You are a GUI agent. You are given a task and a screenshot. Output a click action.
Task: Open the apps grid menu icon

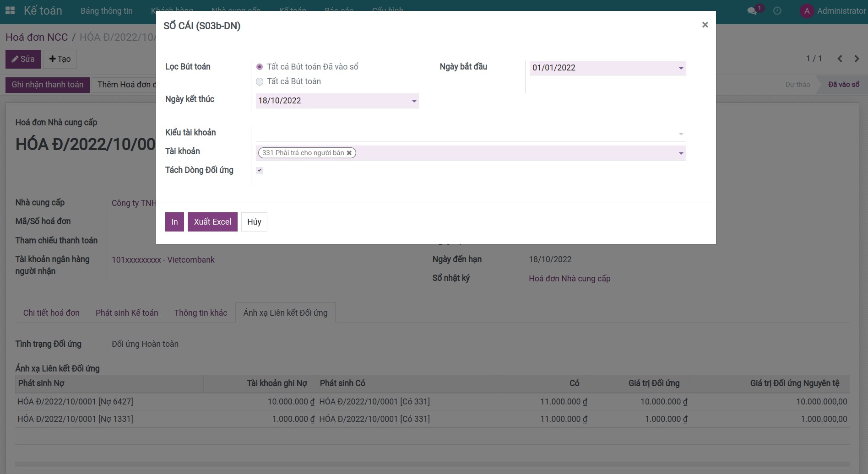point(10,11)
